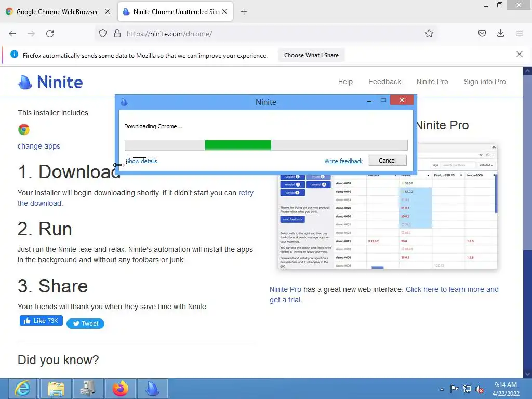Minimize the Ninite installer dialog
532x399 pixels.
click(x=369, y=101)
